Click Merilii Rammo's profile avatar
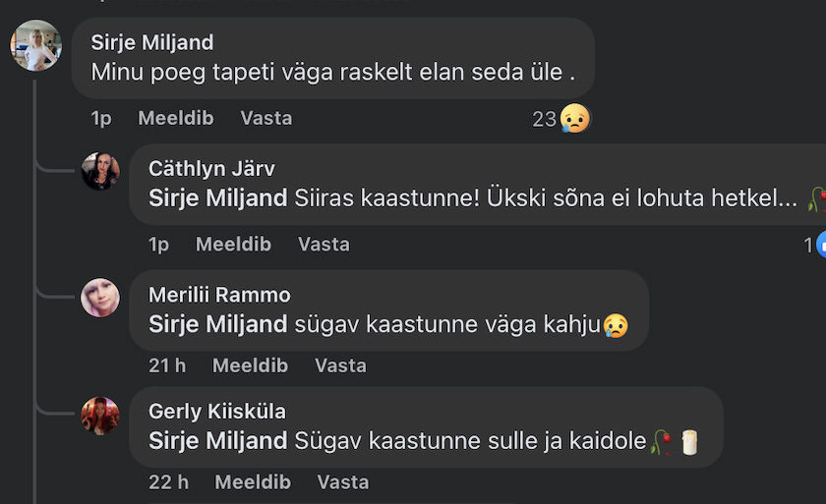Screen dimensions: 826x504 tap(100, 298)
